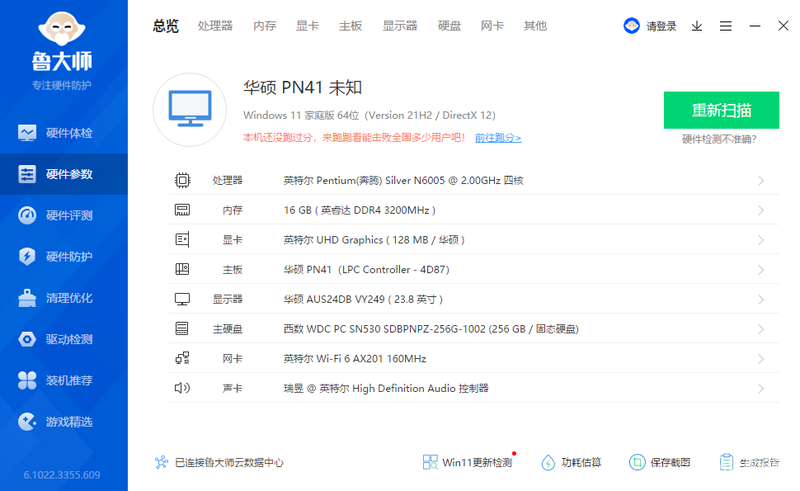Open 硬件体检 in sidebar

pos(64,133)
